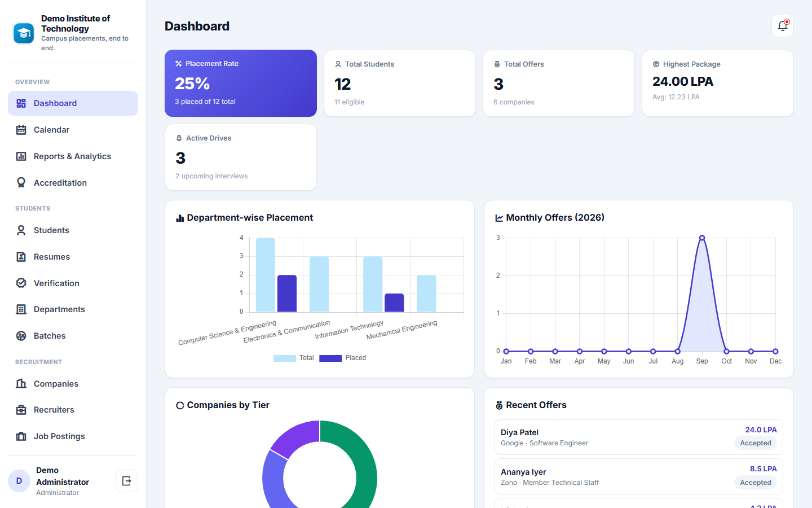This screenshot has width=812, height=508.
Task: Click the icon on Highest Package card
Action: [x=656, y=64]
